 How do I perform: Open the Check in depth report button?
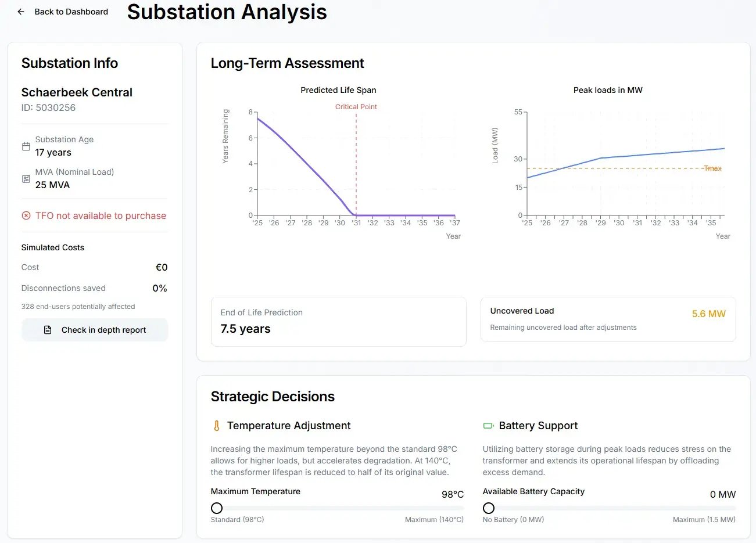click(95, 330)
